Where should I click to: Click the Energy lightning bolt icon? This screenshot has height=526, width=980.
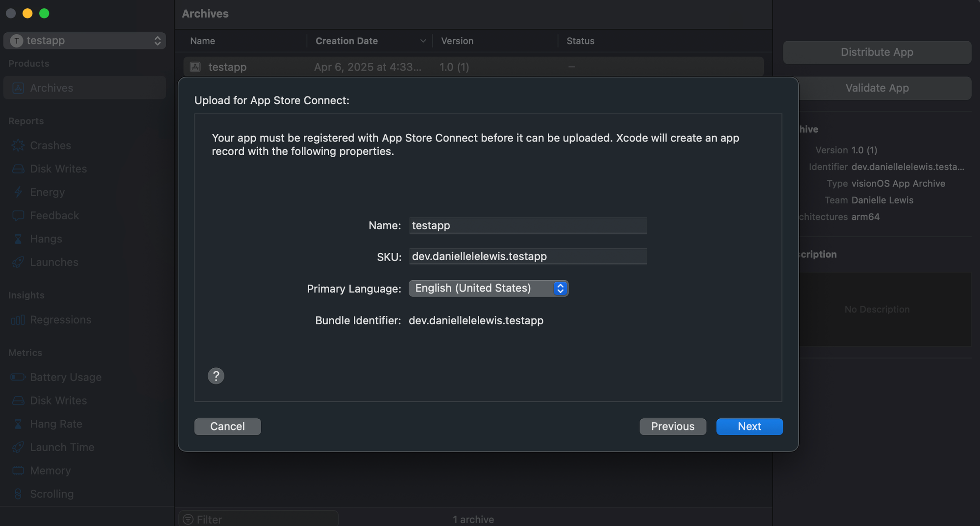point(18,192)
